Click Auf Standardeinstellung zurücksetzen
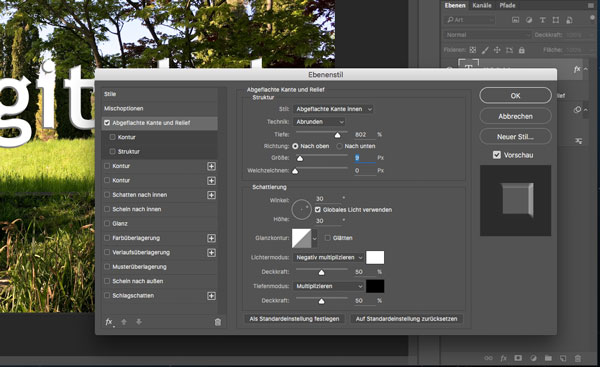 pos(406,319)
